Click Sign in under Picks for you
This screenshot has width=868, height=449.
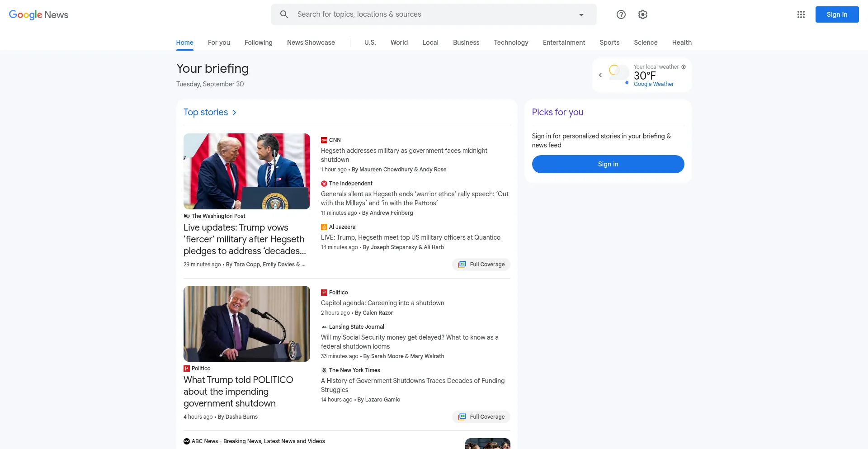(x=608, y=164)
